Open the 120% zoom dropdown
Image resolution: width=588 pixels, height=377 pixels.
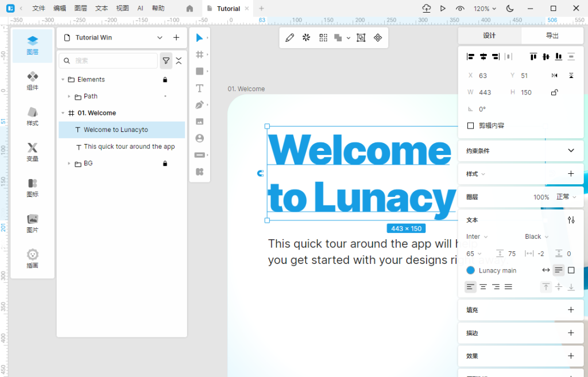click(485, 8)
